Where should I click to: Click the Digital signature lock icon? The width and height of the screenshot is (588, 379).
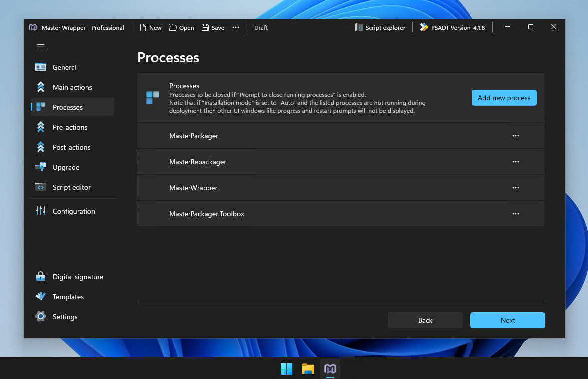pos(41,276)
